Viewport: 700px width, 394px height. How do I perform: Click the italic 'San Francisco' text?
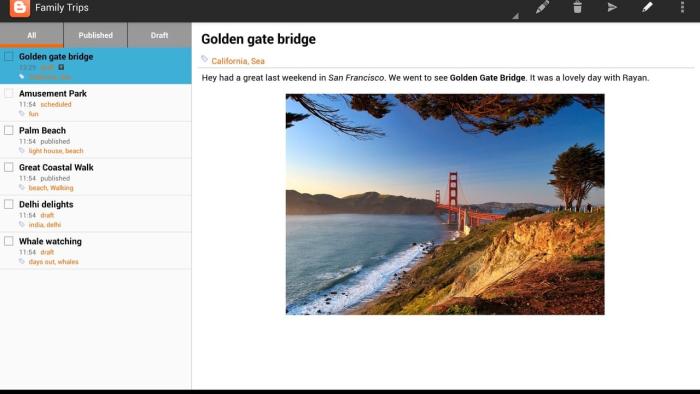[x=356, y=78]
